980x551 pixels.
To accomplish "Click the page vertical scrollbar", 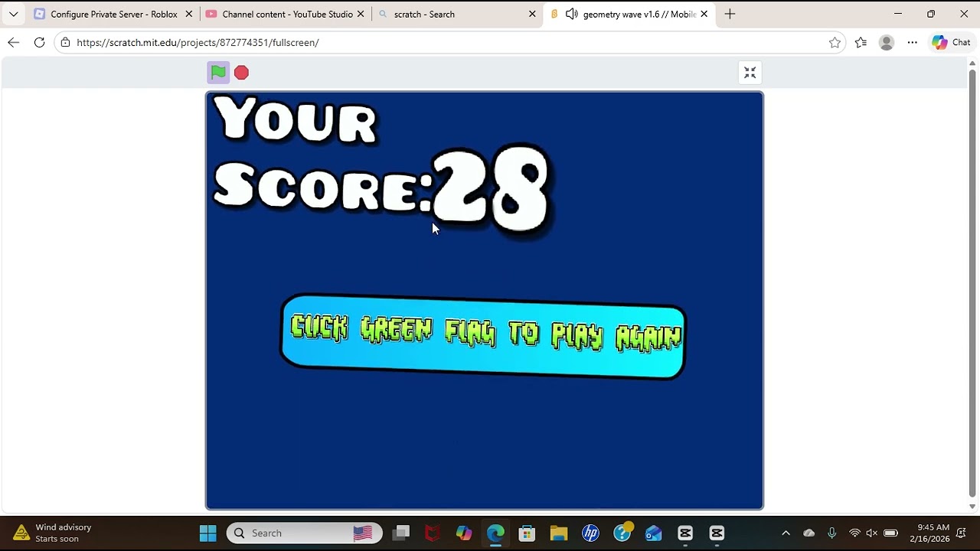I will click(972, 283).
